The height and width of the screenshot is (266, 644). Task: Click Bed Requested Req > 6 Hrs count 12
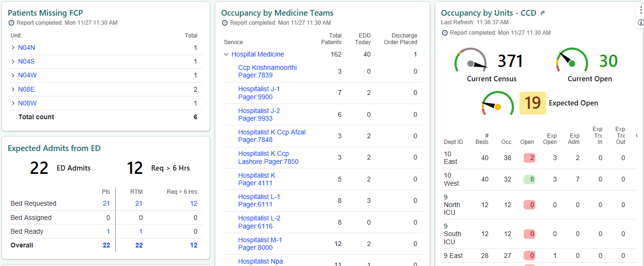point(193,203)
